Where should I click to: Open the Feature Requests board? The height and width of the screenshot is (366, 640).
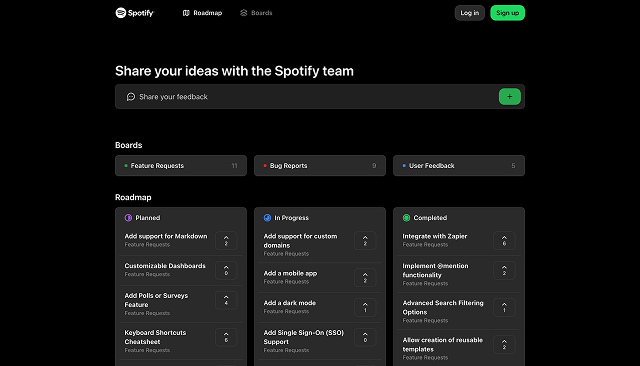[x=181, y=166]
